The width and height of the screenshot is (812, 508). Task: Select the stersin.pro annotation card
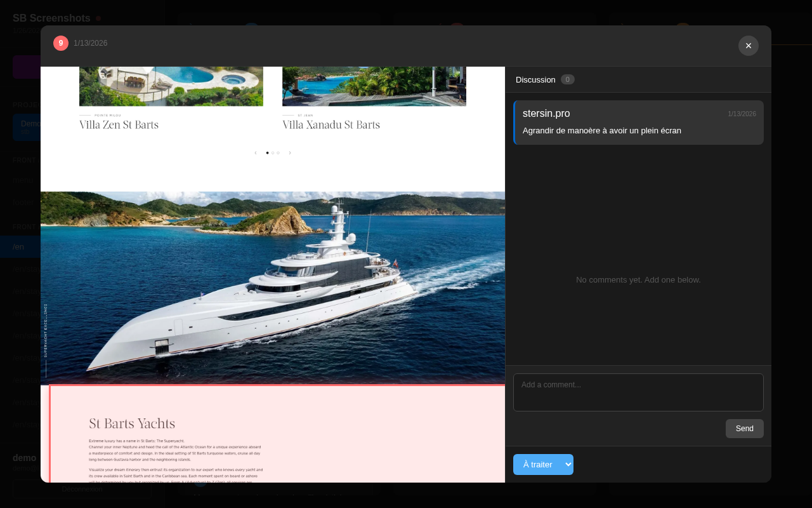(638, 123)
